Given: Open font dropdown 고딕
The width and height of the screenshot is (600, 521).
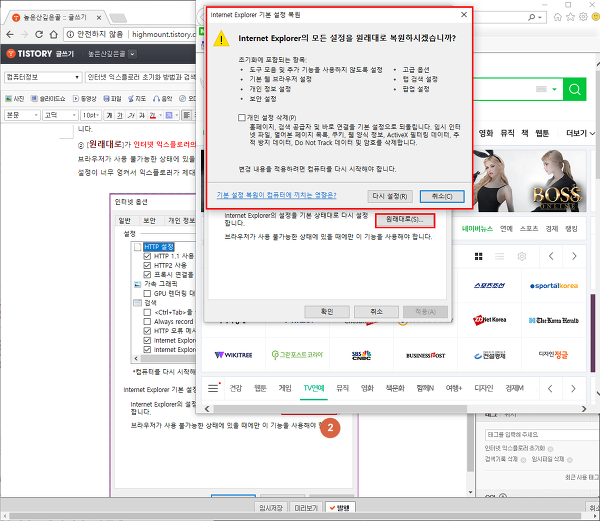Looking at the screenshot, I should click(60, 115).
